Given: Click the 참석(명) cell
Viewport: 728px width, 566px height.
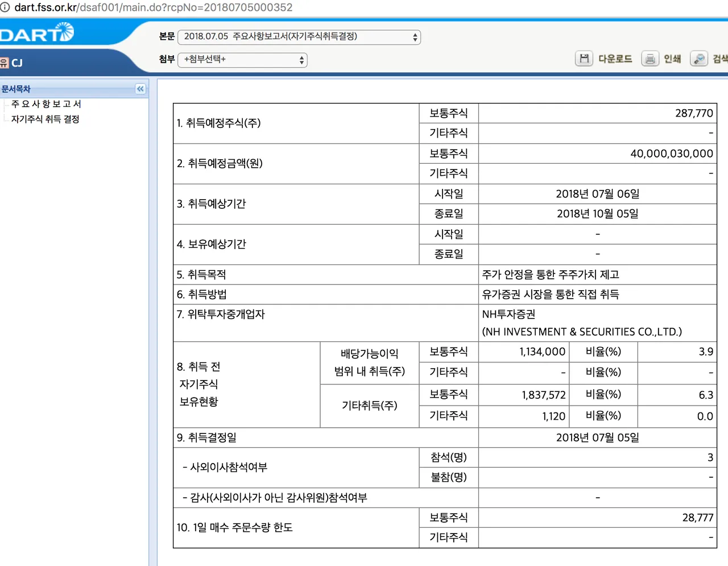Looking at the screenshot, I should tap(449, 457).
